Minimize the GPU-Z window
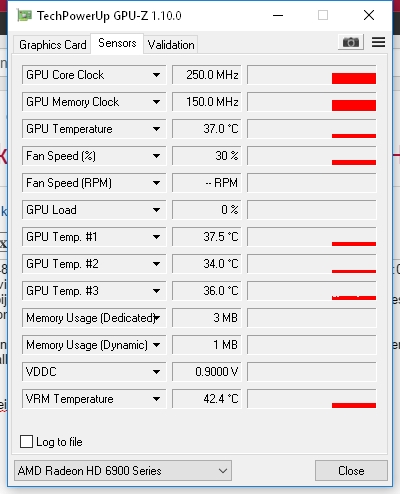The image size is (400, 494). click(x=278, y=15)
